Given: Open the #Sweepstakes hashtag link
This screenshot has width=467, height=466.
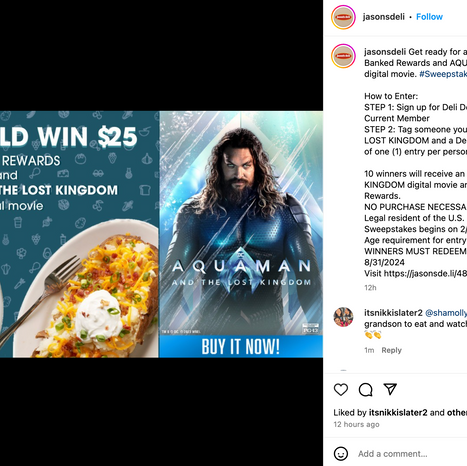Looking at the screenshot, I should pyautogui.click(x=443, y=74).
